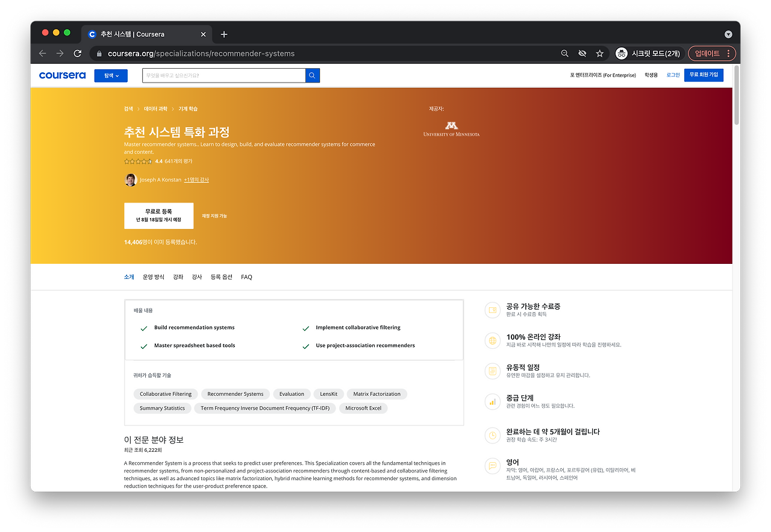Screen dimensions: 771x532
Task: Click the star rating icons
Action: [138, 161]
